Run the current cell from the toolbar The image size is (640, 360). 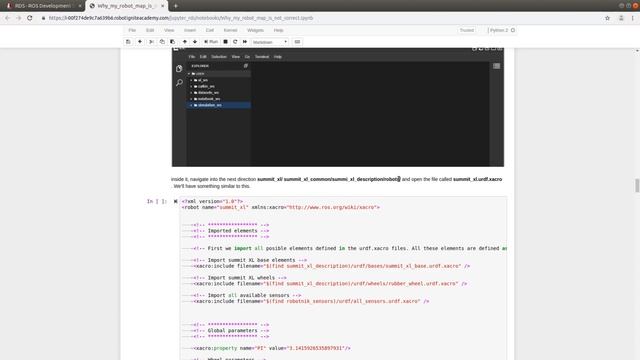(x=211, y=42)
